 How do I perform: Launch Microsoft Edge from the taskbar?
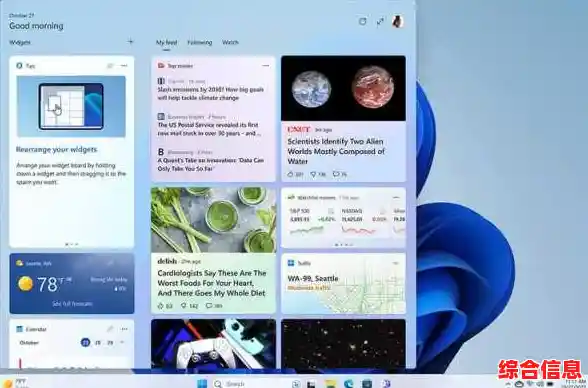point(349,384)
